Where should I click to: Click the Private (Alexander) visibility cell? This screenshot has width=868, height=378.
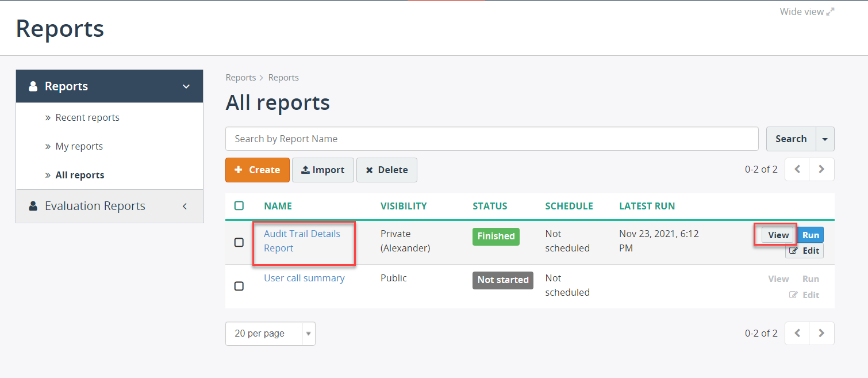tap(405, 241)
